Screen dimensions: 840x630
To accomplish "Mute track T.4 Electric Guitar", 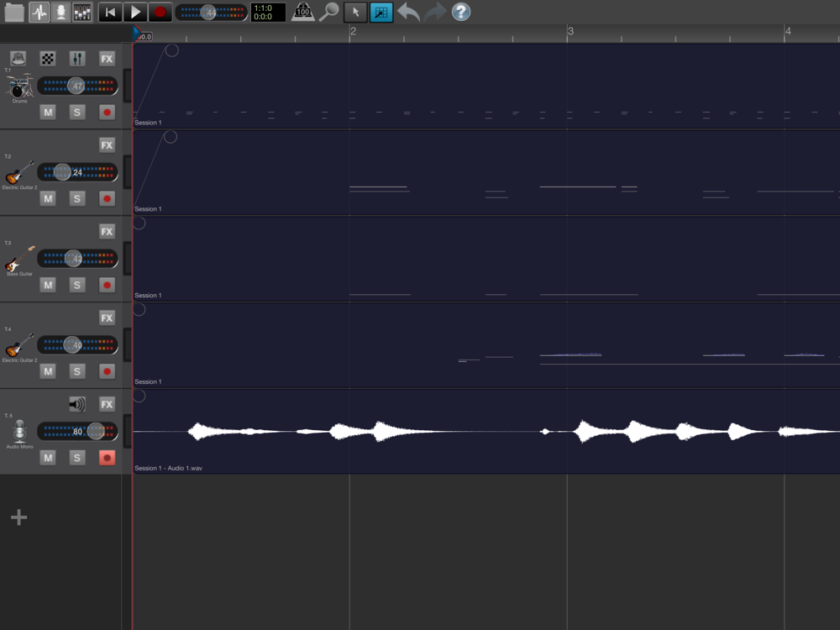I will tap(48, 371).
